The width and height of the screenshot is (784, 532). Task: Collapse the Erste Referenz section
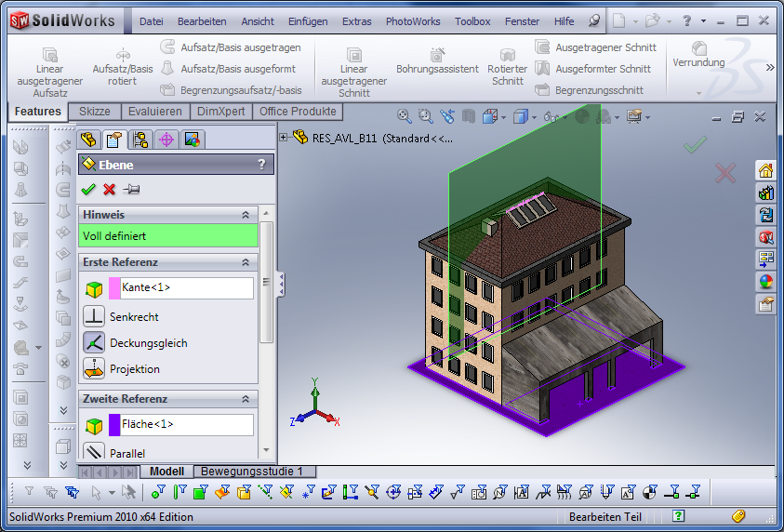[x=246, y=262]
